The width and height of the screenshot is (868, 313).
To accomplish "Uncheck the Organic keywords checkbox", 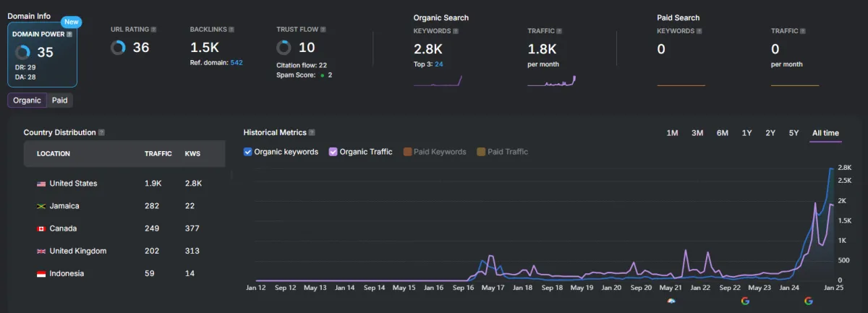I will (248, 152).
